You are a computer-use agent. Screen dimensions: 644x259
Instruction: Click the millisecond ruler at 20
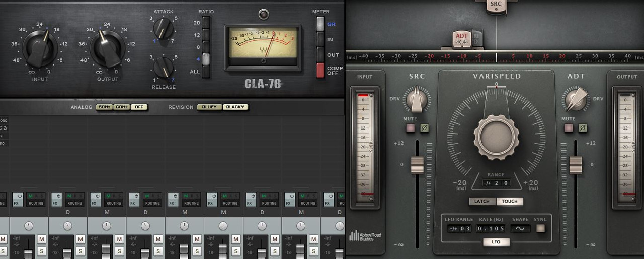(x=562, y=56)
